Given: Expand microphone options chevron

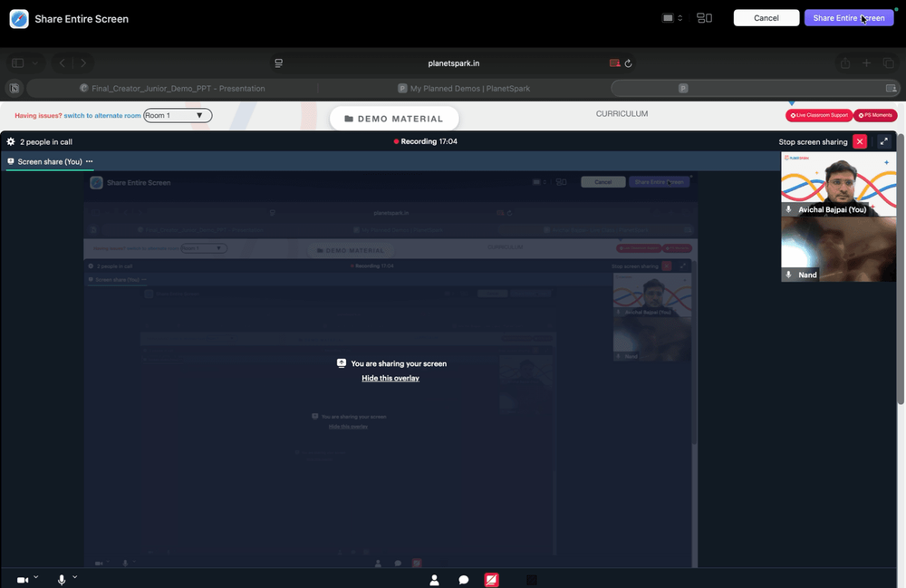Looking at the screenshot, I should [x=74, y=577].
